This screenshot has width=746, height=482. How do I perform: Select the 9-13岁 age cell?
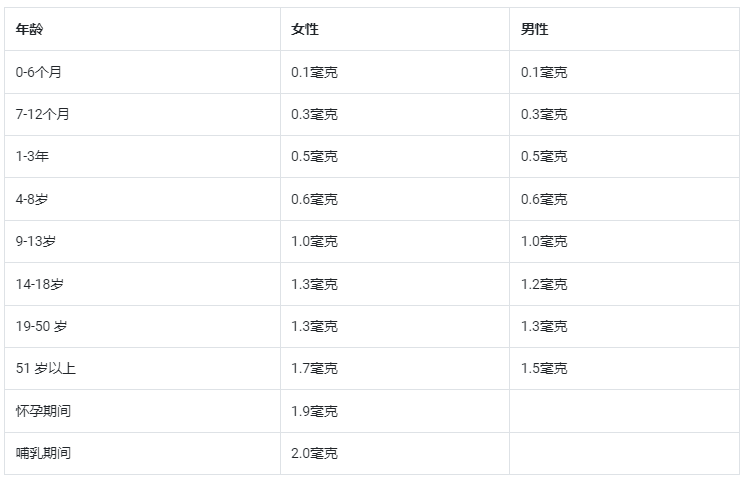coord(36,241)
